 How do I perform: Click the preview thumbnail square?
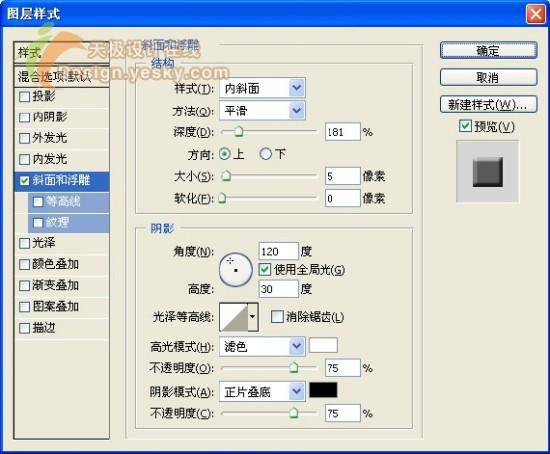pos(488,172)
